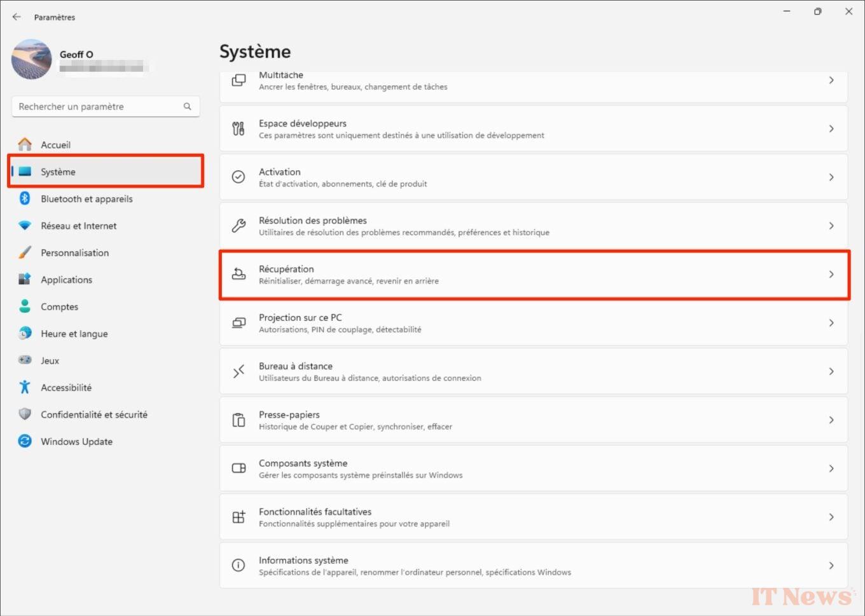The width and height of the screenshot is (865, 616).
Task: Click the Résolution des problèmes wrench icon
Action: tap(239, 226)
